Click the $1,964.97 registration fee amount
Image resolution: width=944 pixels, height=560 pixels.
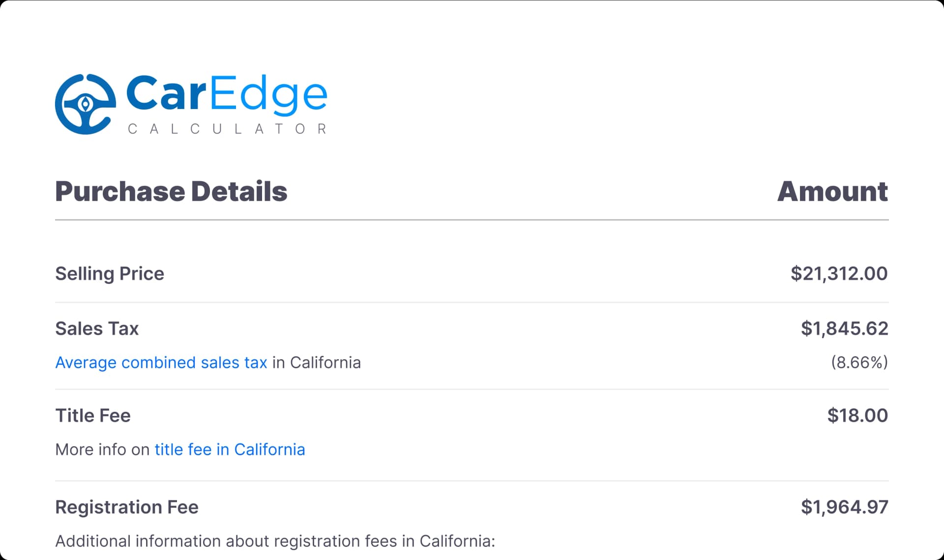pos(844,507)
